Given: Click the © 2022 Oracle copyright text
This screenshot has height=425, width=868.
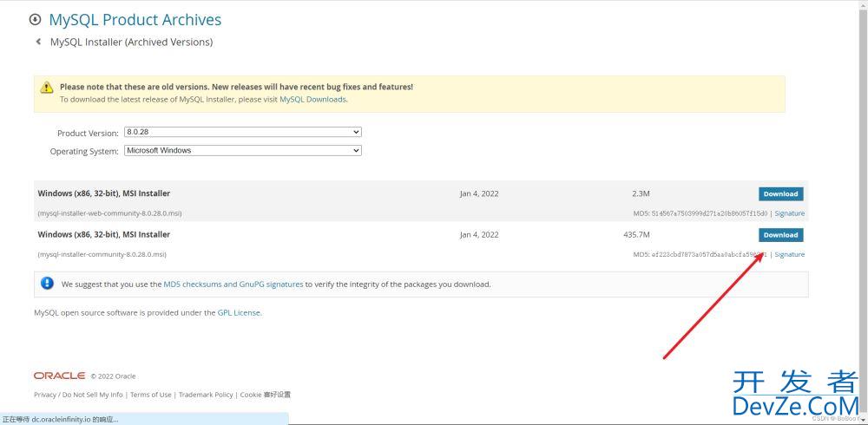Looking at the screenshot, I should click(113, 376).
